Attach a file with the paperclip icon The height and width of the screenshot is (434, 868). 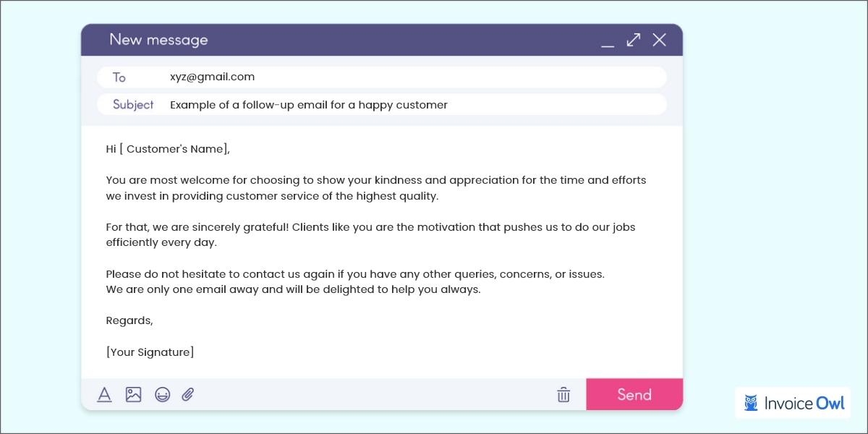(187, 394)
